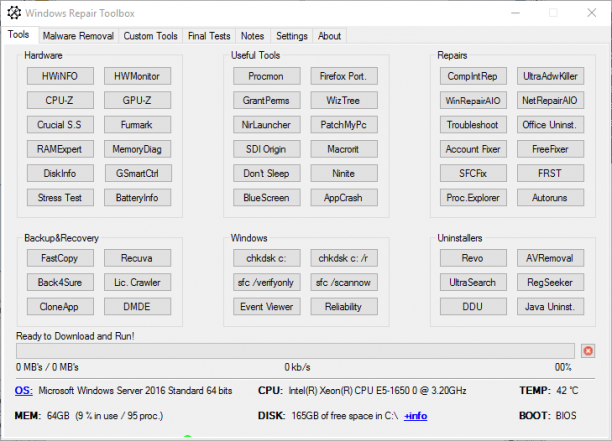Execute sfc /scannow
612x441 pixels.
(x=344, y=282)
